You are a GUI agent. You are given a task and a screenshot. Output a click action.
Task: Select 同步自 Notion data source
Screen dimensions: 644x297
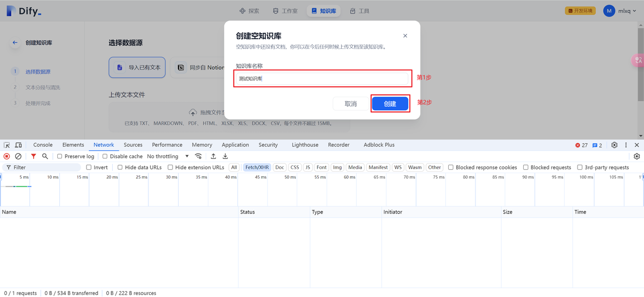200,67
